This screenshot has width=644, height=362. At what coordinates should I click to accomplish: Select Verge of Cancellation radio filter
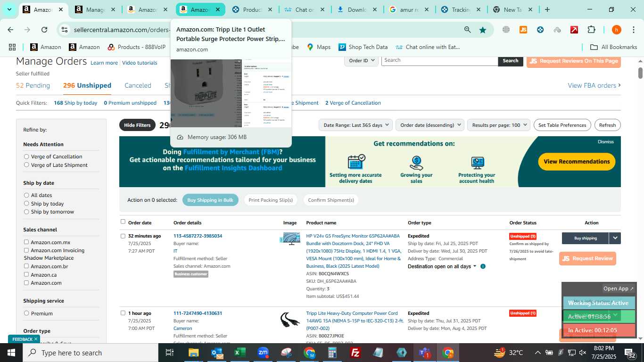[x=26, y=156]
